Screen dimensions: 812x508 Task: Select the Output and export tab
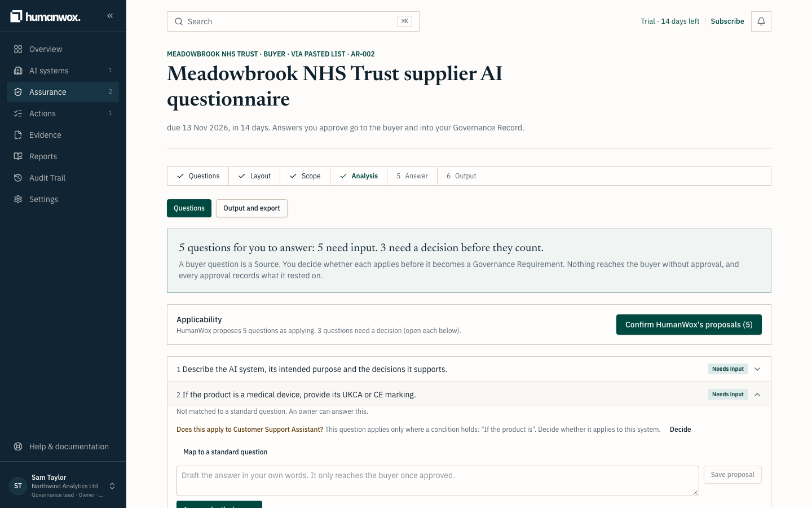(x=251, y=208)
